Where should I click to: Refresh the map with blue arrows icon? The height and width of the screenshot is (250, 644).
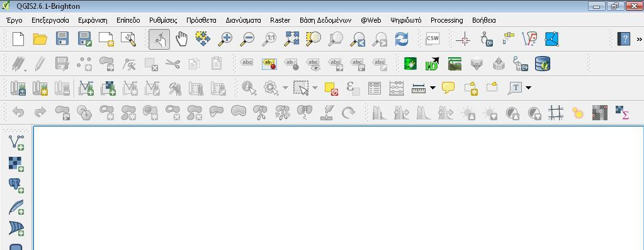[x=402, y=39]
